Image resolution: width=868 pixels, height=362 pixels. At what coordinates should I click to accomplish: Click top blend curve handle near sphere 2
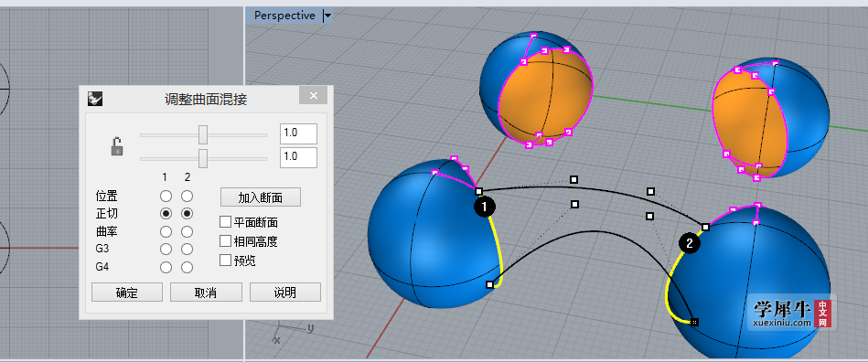[x=705, y=227]
